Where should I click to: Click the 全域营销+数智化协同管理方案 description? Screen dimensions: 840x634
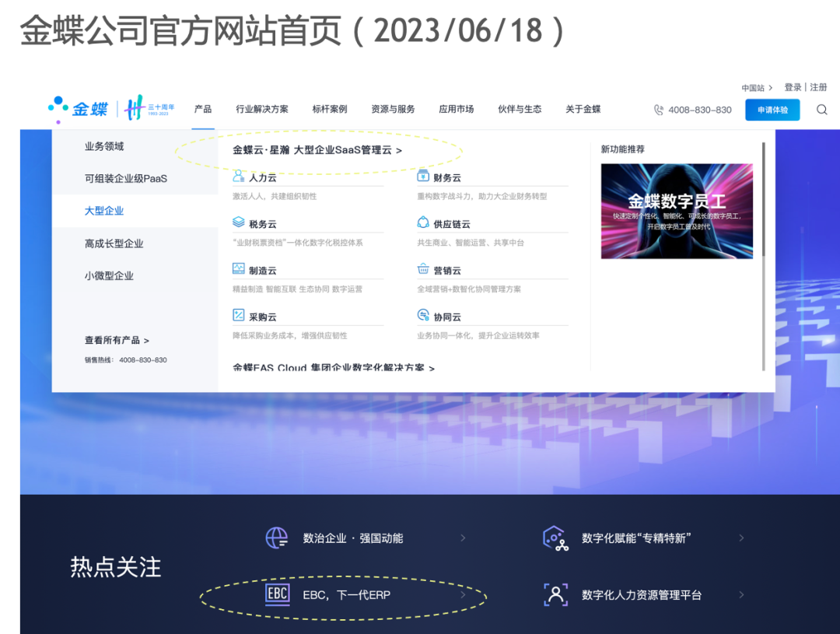coord(469,289)
